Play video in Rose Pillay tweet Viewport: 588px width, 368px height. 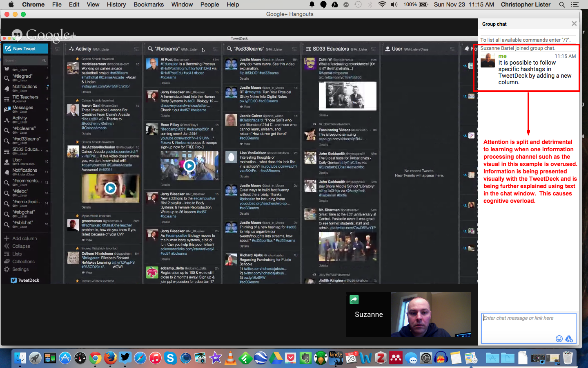coord(189,166)
